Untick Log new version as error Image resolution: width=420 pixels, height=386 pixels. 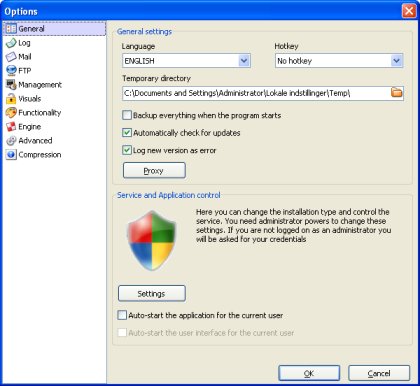click(x=127, y=150)
